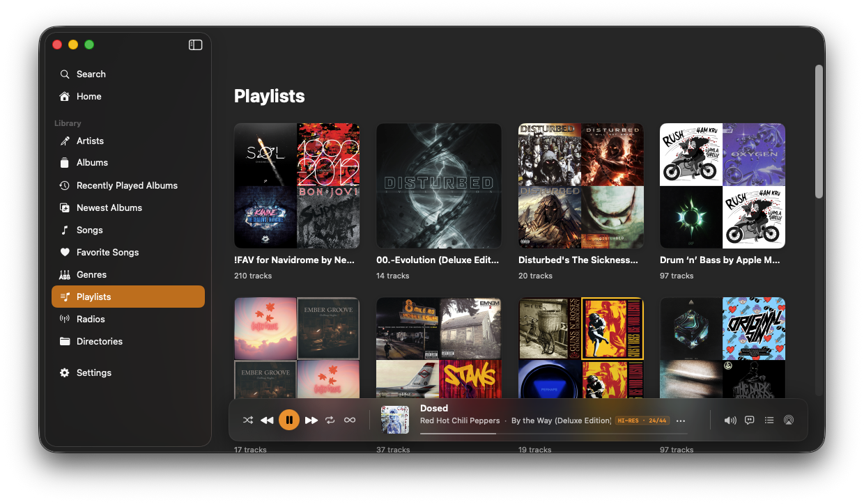Image resolution: width=864 pixels, height=504 pixels.
Task: Skip to the next track
Action: [x=311, y=420]
